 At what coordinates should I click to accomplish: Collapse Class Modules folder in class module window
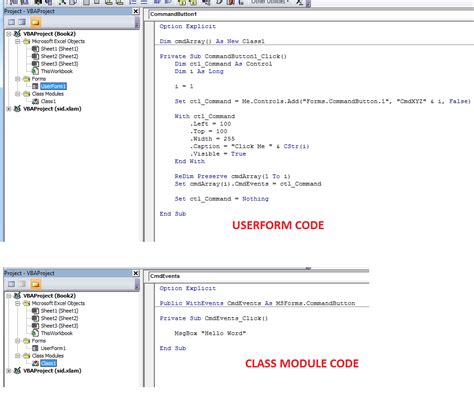coord(17,356)
